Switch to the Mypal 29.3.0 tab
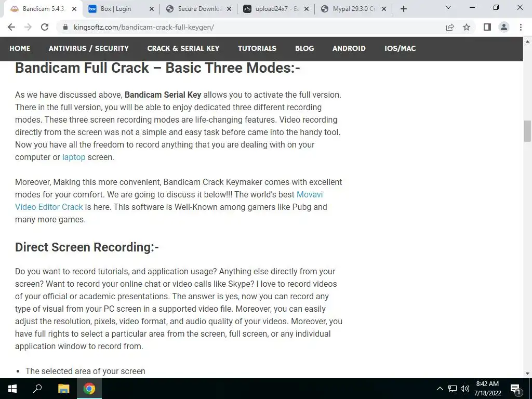 tap(353, 9)
